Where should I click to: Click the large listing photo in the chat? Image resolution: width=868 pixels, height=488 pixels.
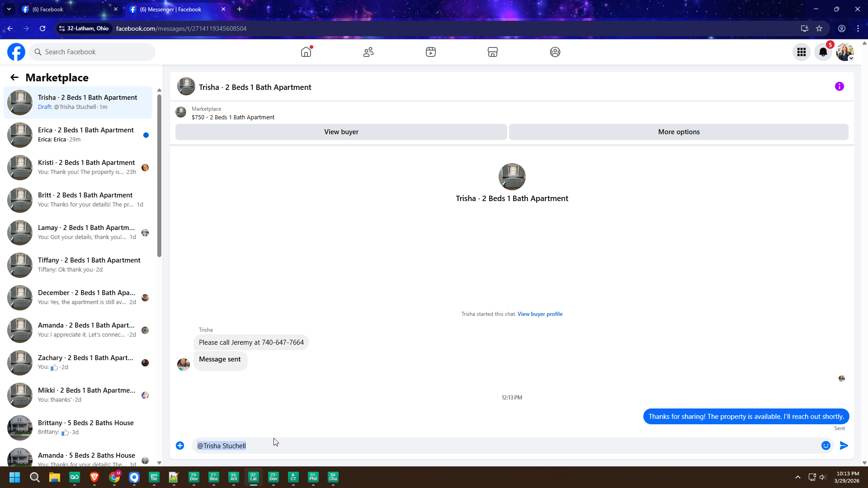click(512, 177)
